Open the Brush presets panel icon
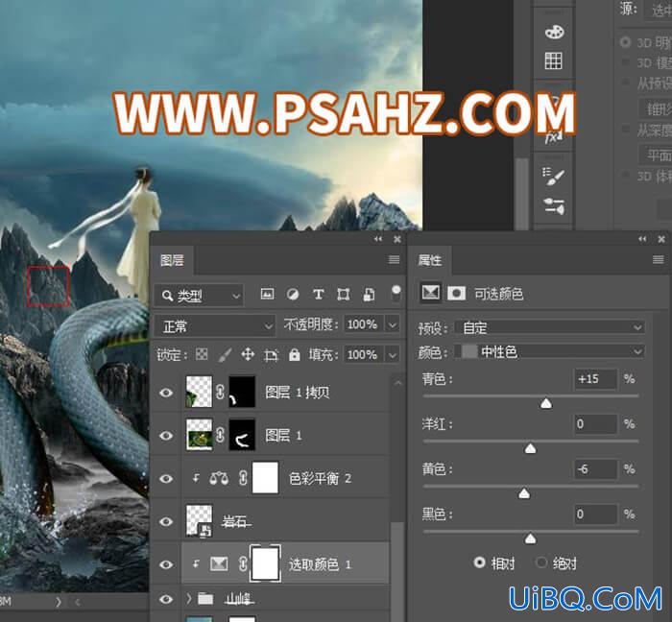This screenshot has width=672, height=622. (x=553, y=206)
